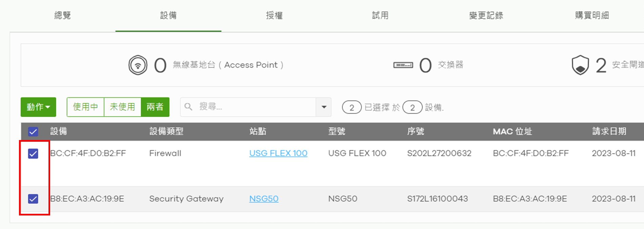The height and width of the screenshot is (229, 644).
Task: Expand the search filter dropdown arrow
Action: pyautogui.click(x=324, y=107)
